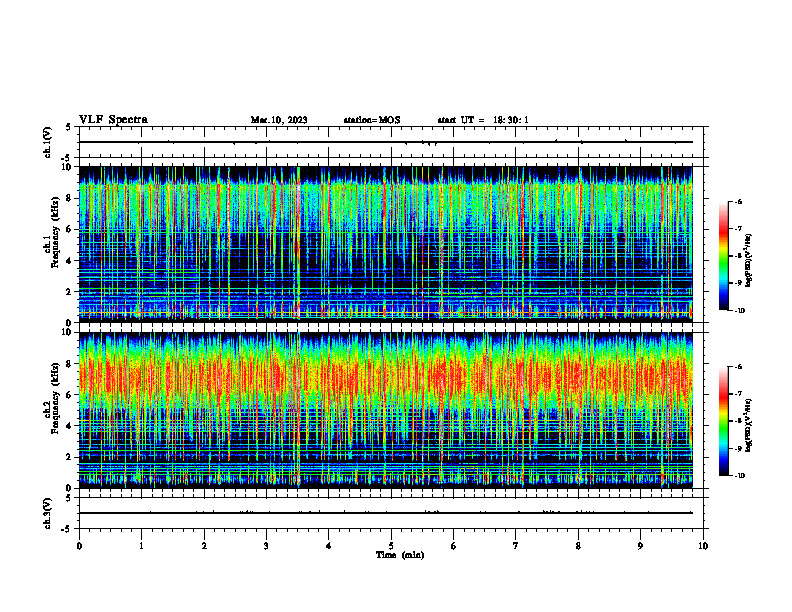Select the ch.2 color bar "log(PSD)" label
Screen dimensions: 792x612
pos(749,426)
